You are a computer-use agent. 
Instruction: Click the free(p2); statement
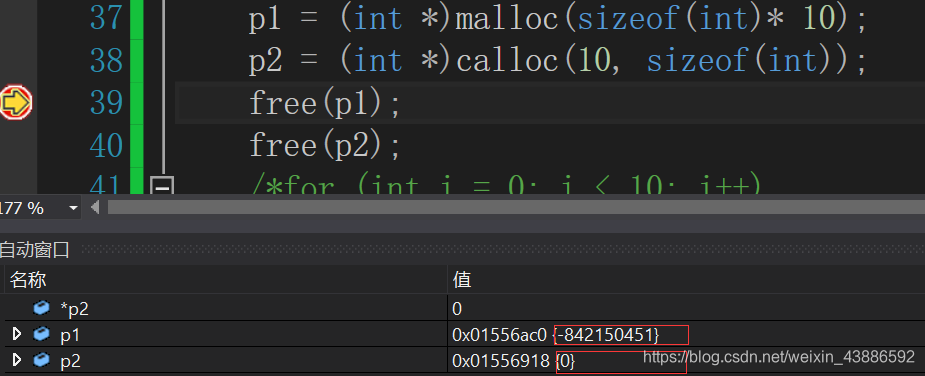coord(325,146)
